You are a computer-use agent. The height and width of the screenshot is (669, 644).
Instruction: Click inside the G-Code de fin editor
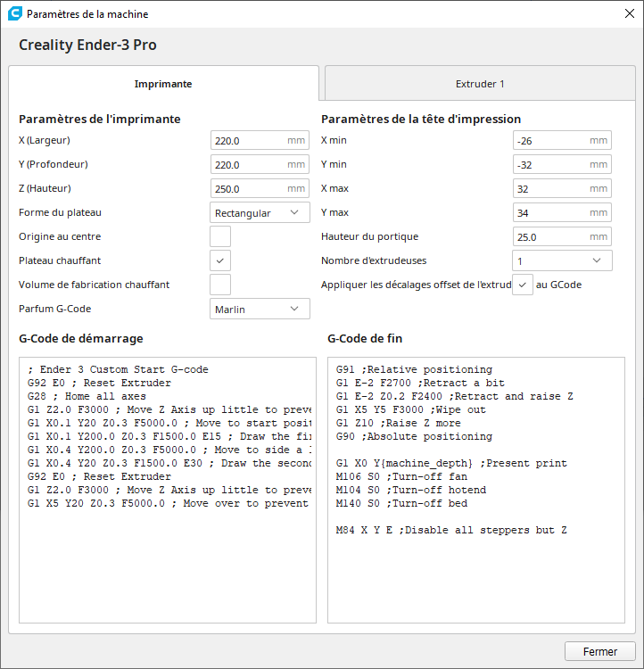coord(476,491)
